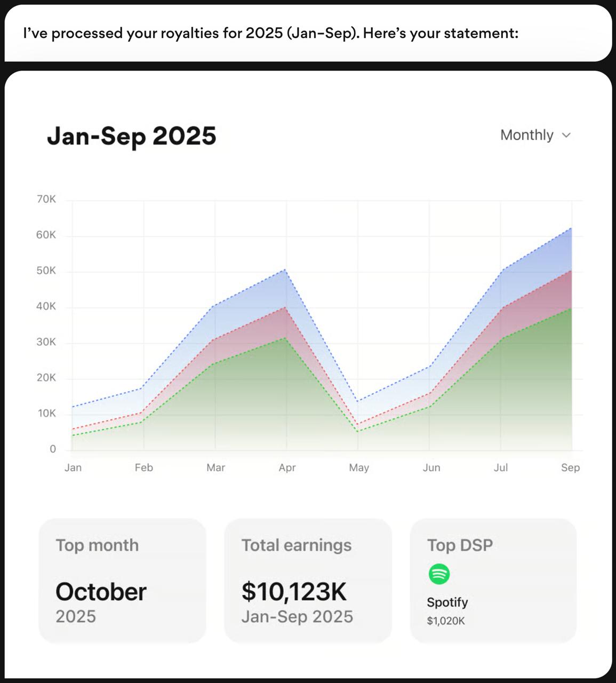Image resolution: width=616 pixels, height=683 pixels.
Task: Click the green line low point at May
Action: tap(358, 431)
